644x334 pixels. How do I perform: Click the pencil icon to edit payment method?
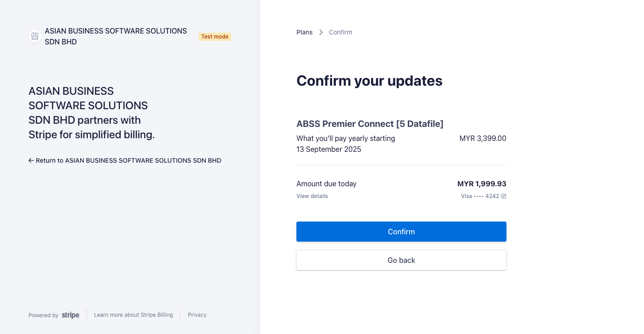click(x=504, y=196)
